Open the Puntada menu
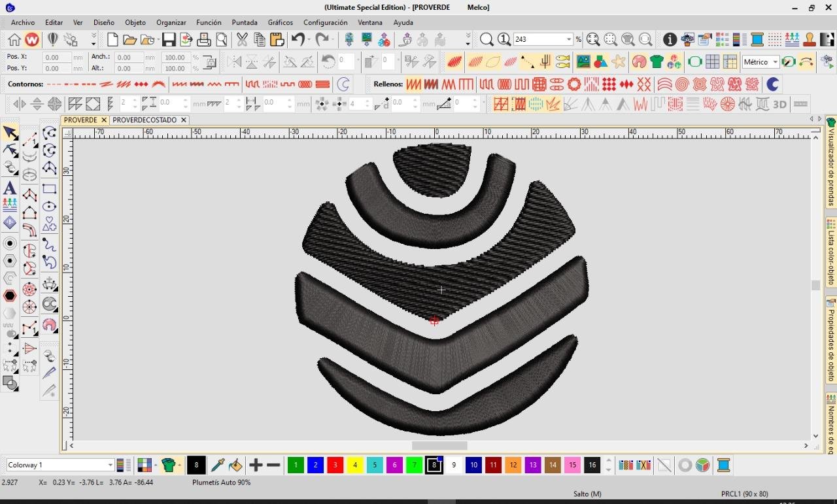This screenshot has width=837, height=504. pos(245,22)
